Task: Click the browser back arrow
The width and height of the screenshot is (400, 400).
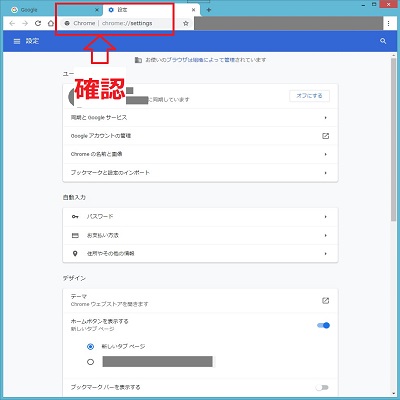Action: click(x=12, y=23)
